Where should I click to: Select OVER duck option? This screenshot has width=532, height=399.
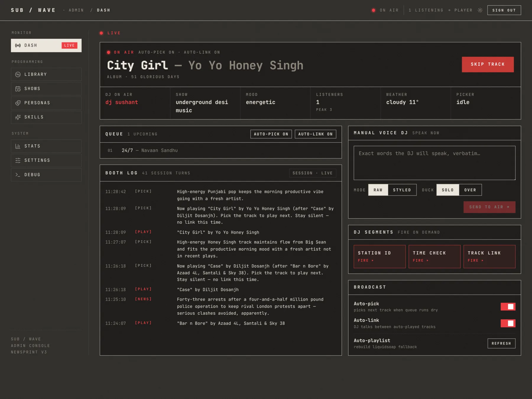click(470, 190)
